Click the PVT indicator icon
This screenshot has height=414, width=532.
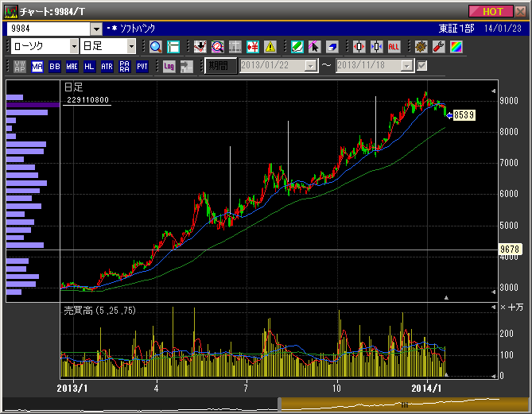coord(142,66)
